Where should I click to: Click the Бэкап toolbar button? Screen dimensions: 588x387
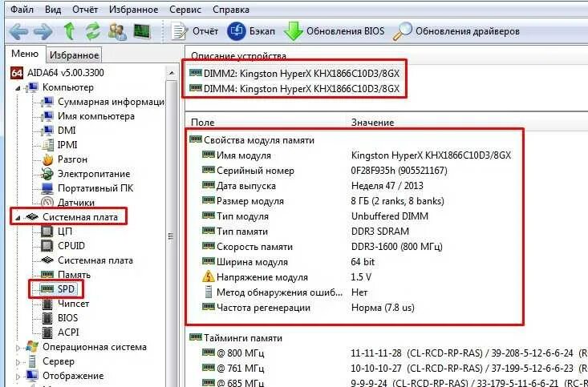point(251,31)
